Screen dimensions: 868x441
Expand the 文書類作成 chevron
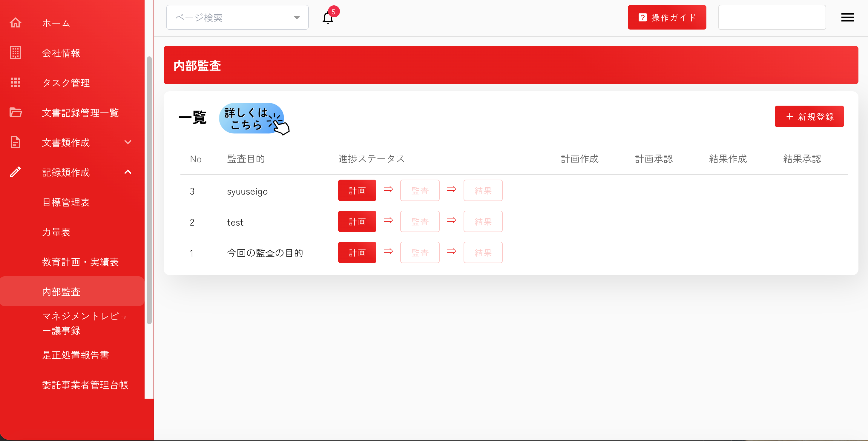point(128,142)
